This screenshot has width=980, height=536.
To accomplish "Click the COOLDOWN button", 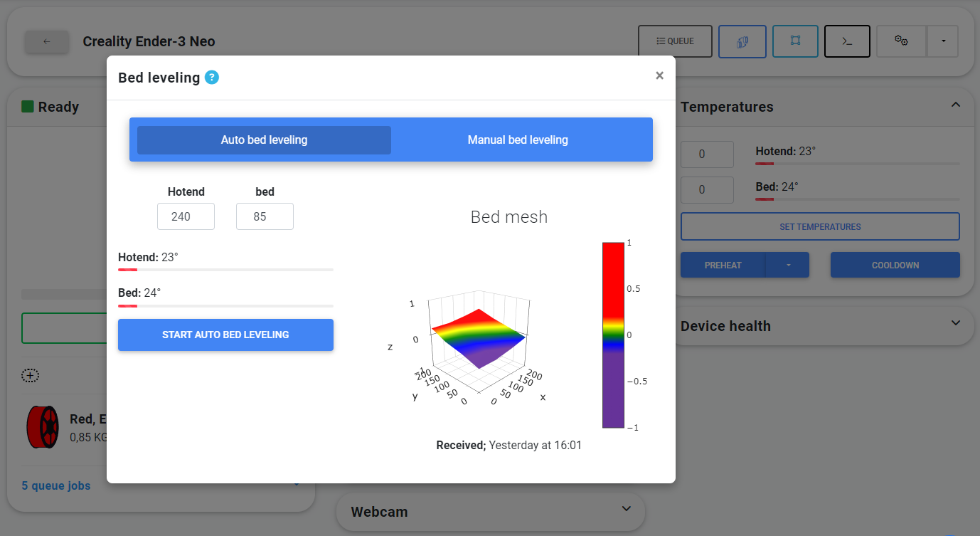I will pyautogui.click(x=895, y=265).
